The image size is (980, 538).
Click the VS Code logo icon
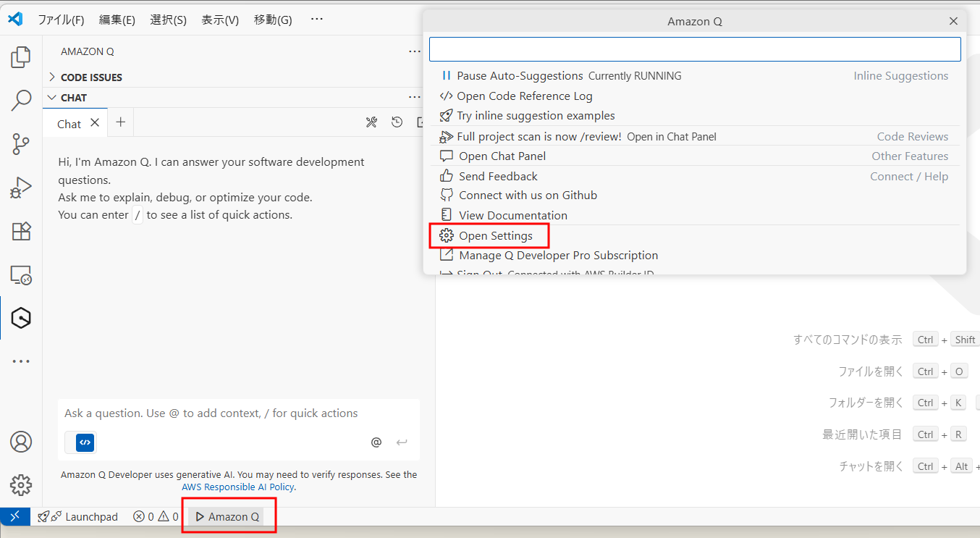[x=15, y=20]
